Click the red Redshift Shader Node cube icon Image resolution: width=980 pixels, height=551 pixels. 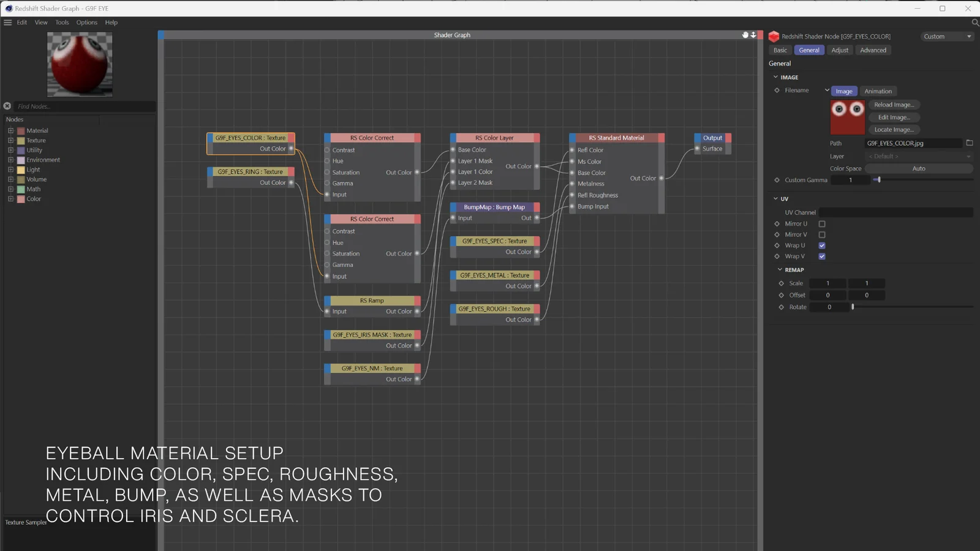[774, 37]
